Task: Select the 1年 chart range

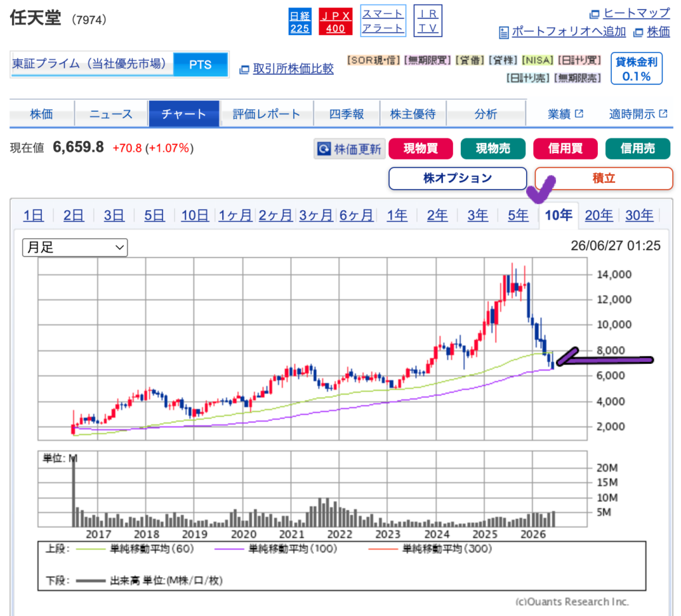Action: tap(397, 215)
